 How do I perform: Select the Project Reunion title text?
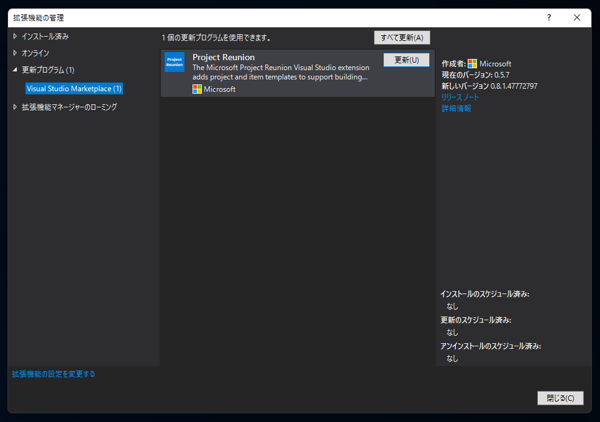(223, 57)
